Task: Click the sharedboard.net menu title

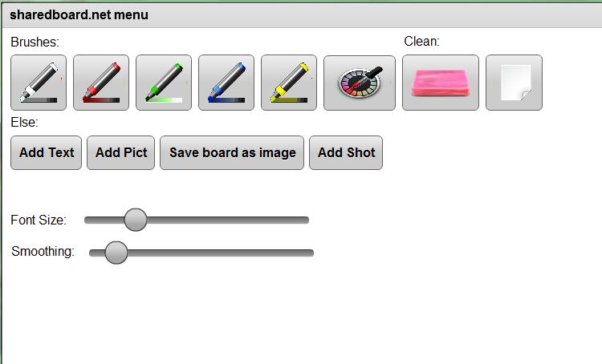Action: [x=79, y=14]
